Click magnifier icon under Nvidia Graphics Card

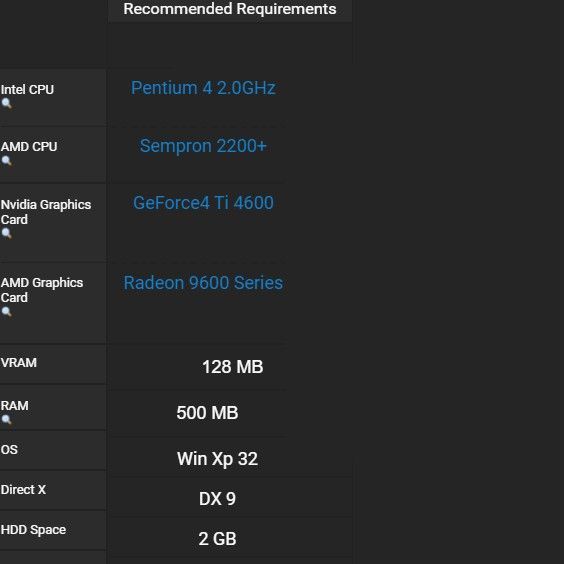(6, 234)
